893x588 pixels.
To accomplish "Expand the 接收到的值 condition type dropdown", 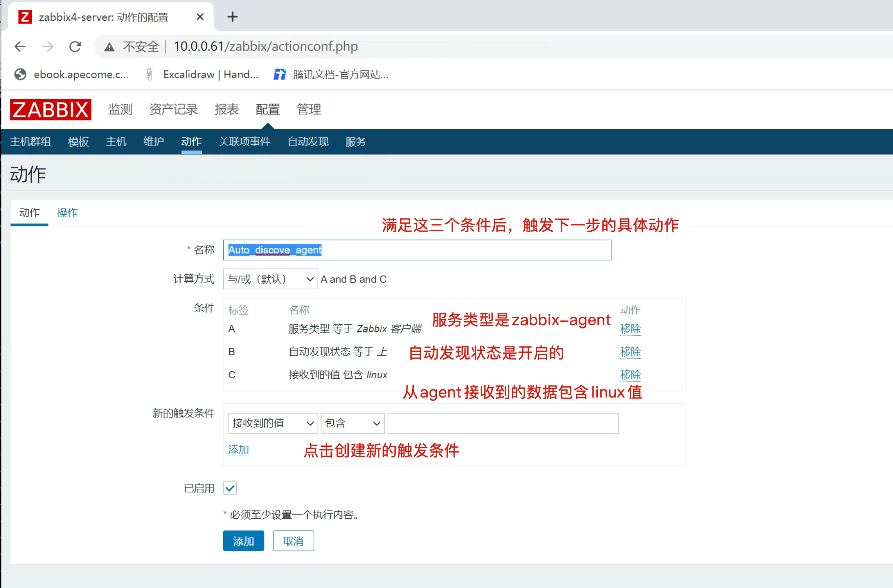I will pos(273,423).
